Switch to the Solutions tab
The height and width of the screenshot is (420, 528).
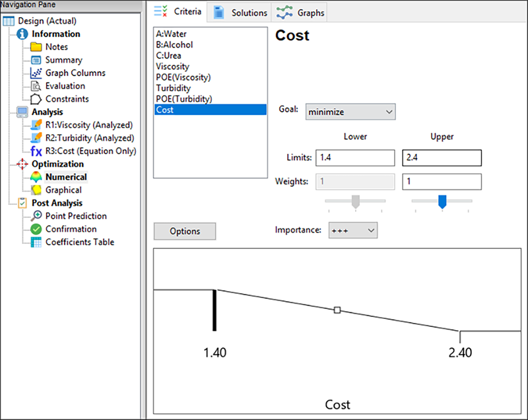[241, 13]
